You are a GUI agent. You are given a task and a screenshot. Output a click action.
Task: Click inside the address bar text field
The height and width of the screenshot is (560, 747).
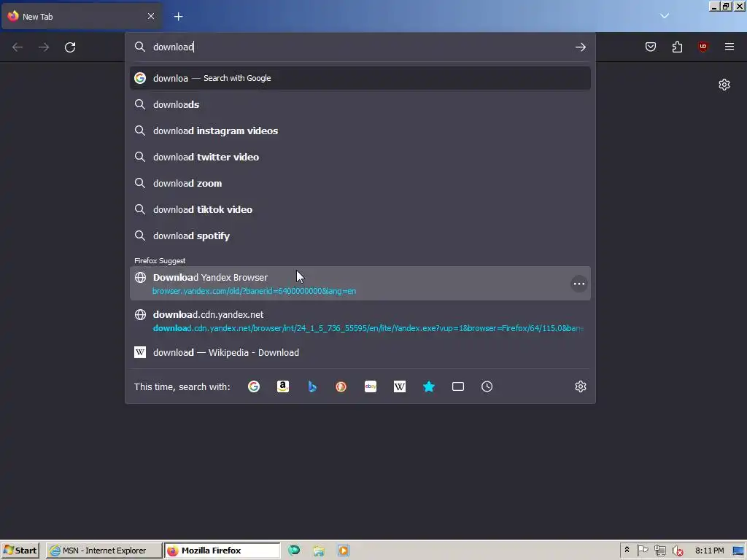(360, 47)
